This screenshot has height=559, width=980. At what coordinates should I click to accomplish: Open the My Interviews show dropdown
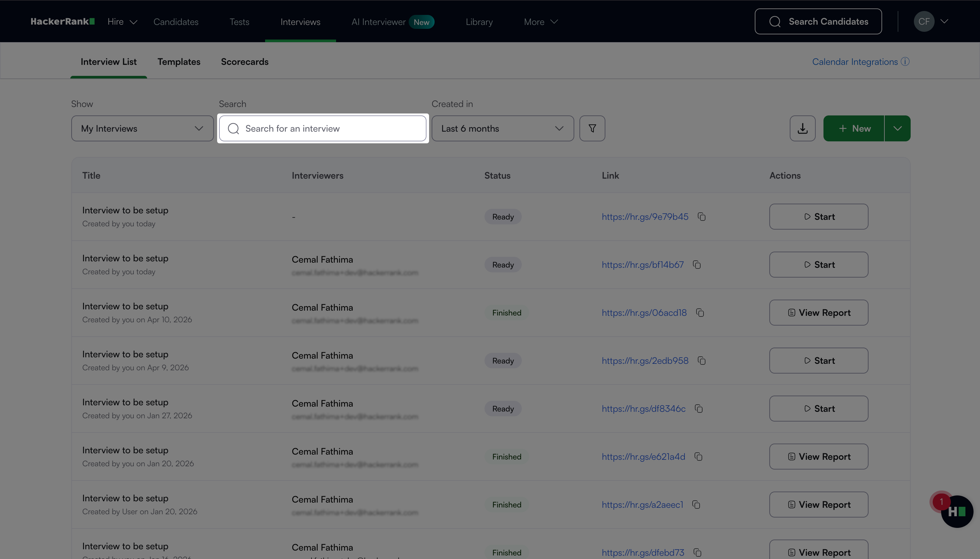(142, 128)
